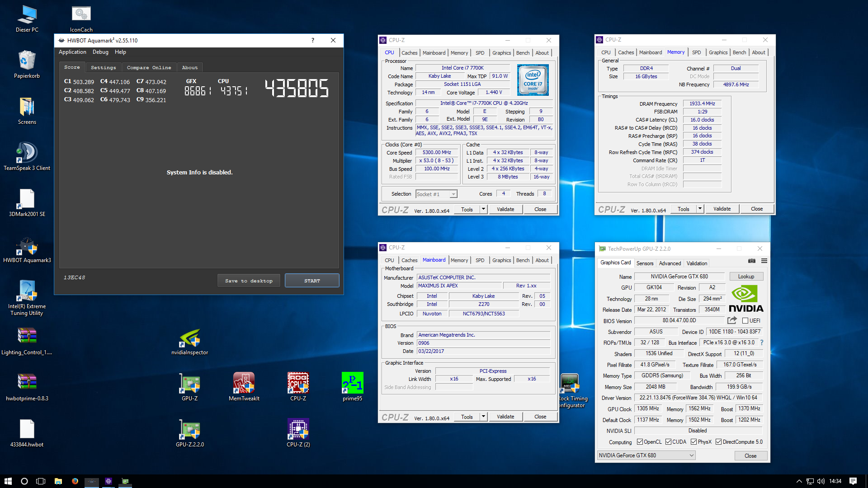Open Task View from taskbar
Screen dimensions: 868x488
pos(41,481)
